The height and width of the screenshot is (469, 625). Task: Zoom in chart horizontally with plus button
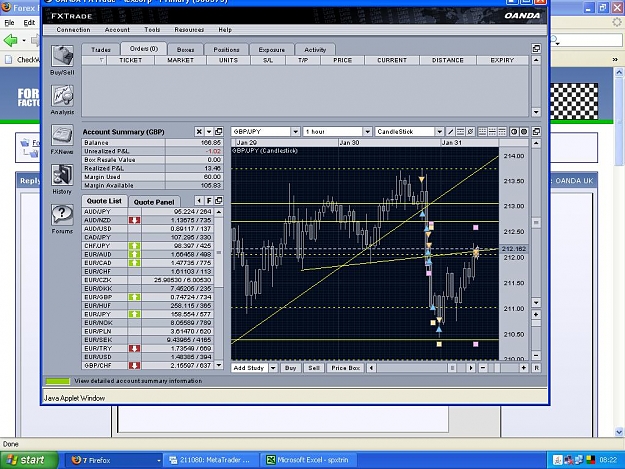(524, 368)
